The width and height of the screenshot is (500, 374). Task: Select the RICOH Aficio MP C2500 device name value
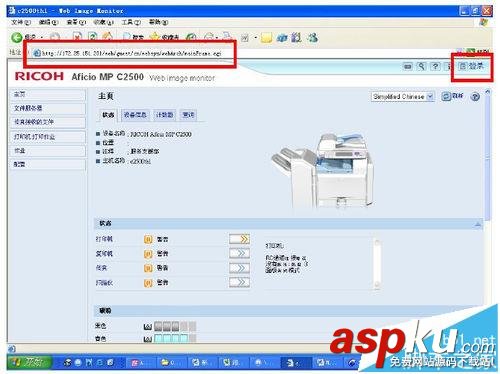(161, 134)
